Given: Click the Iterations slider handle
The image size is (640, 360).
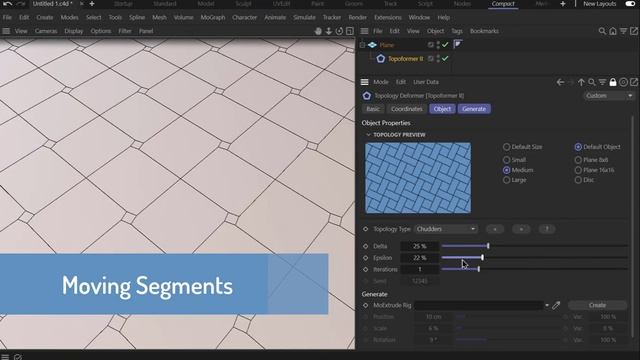Looking at the screenshot, I should (478, 269).
